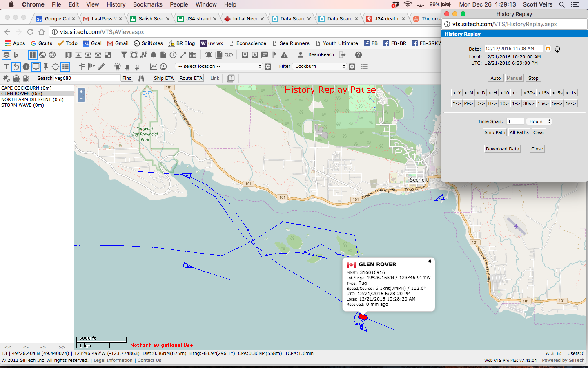This screenshot has width=588, height=368.
Task: Open the calendar picker beside Date field
Action: pos(548,49)
